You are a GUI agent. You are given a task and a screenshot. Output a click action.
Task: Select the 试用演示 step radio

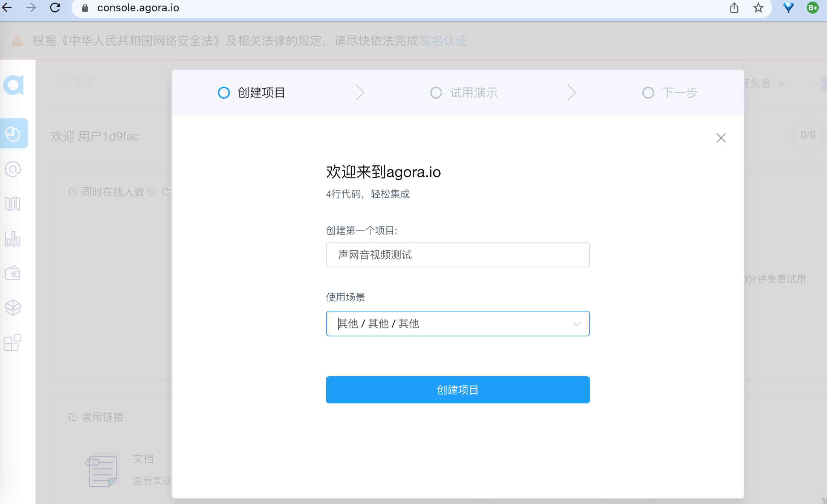pyautogui.click(x=436, y=93)
